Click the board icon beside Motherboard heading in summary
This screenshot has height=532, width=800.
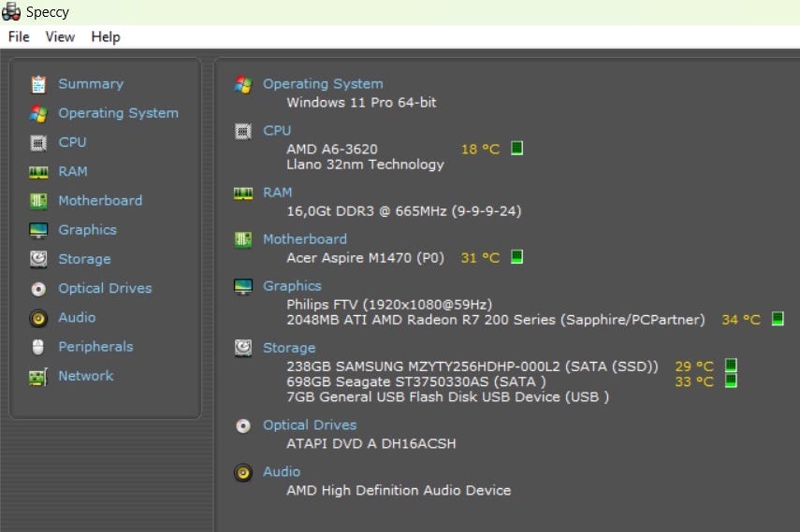click(x=243, y=239)
